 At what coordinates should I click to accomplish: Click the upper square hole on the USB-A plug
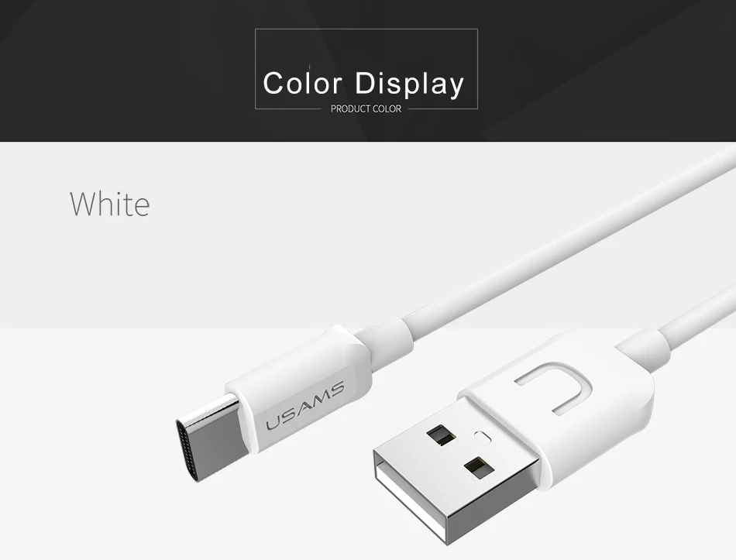(x=442, y=435)
